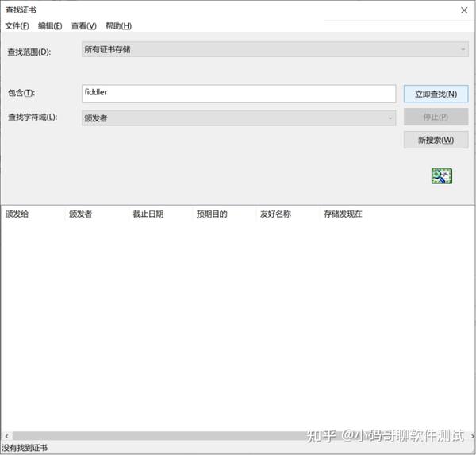Click the 包含 text field containing fiddler
The image size is (476, 455).
click(x=239, y=94)
